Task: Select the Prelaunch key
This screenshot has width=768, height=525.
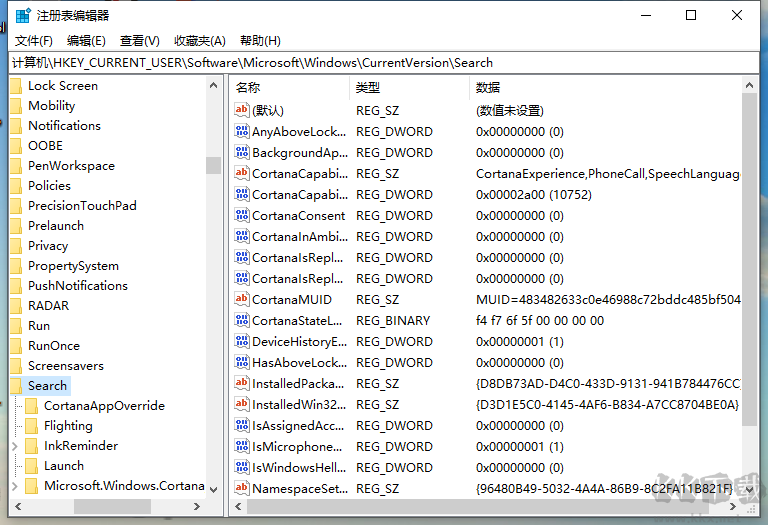Action: click(56, 226)
